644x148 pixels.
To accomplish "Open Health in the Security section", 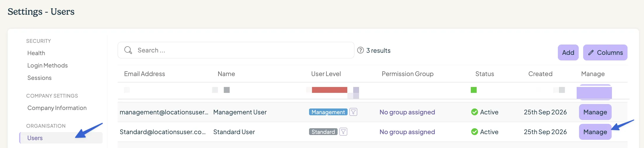I will click(36, 53).
